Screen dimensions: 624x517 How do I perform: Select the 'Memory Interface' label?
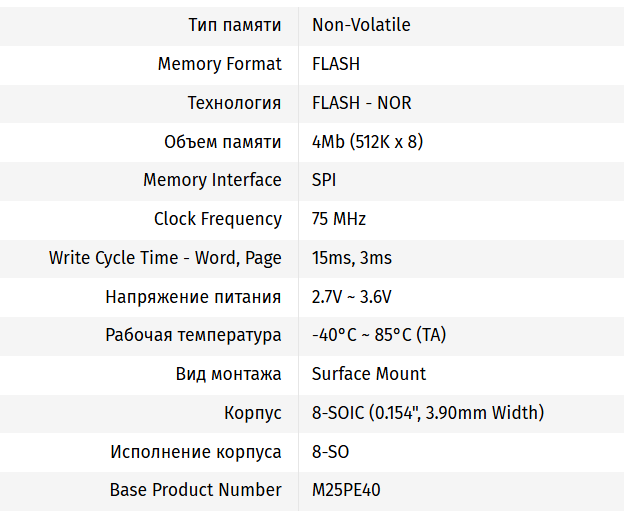(212, 180)
